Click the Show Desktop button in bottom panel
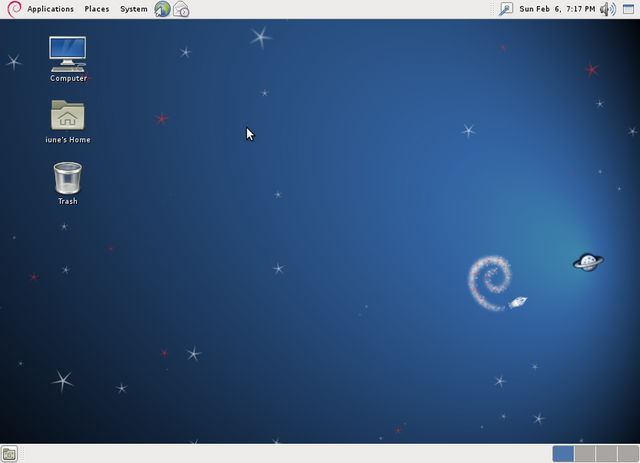 coord(9,454)
